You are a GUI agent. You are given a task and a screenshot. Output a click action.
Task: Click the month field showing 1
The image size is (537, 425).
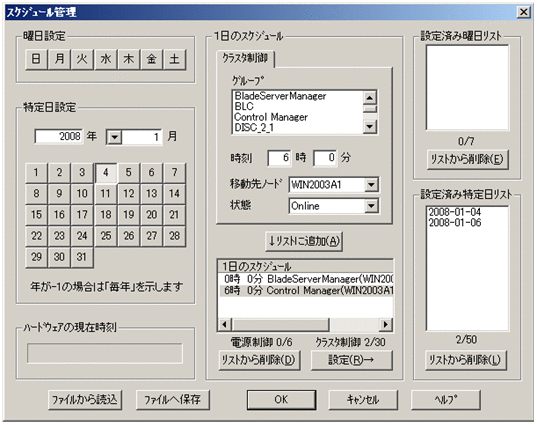point(142,137)
